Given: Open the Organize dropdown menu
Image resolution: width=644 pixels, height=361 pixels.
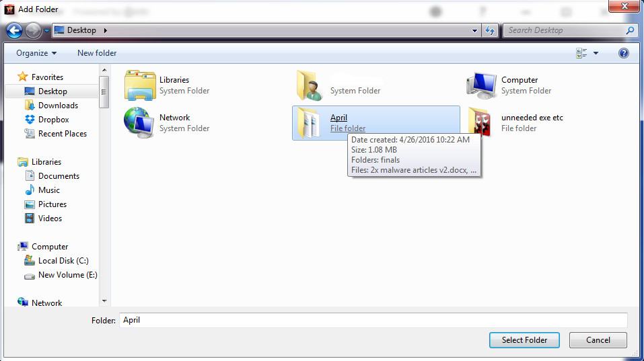Looking at the screenshot, I should [x=36, y=53].
